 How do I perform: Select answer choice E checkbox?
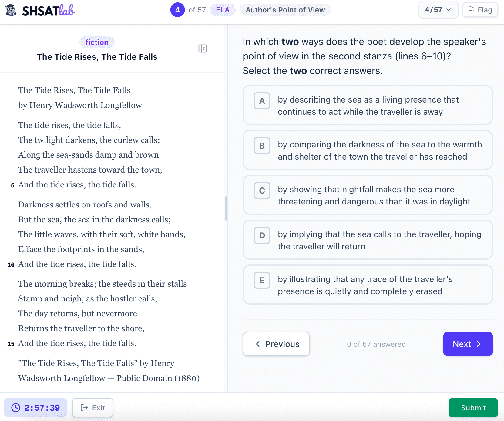[x=262, y=280]
